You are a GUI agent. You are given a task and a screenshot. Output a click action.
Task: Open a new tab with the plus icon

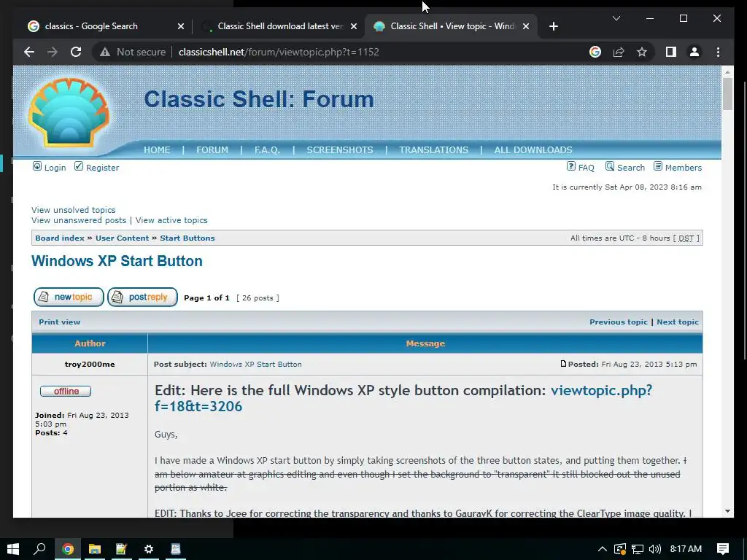click(553, 26)
